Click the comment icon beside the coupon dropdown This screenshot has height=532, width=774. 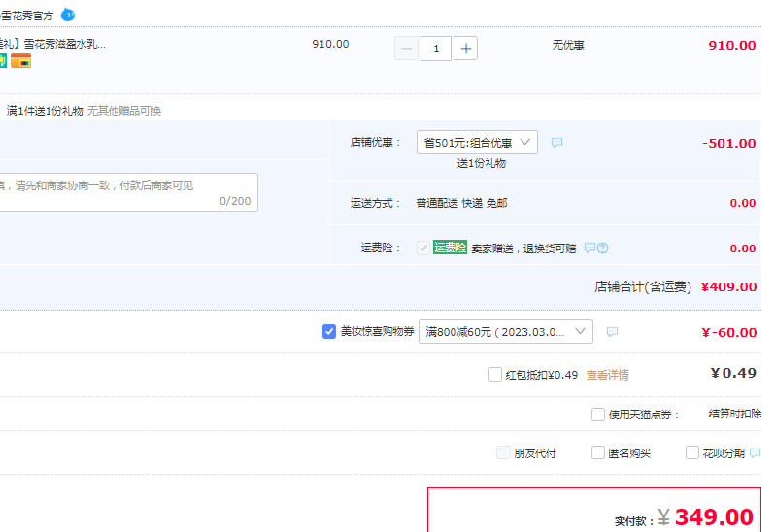tap(612, 332)
